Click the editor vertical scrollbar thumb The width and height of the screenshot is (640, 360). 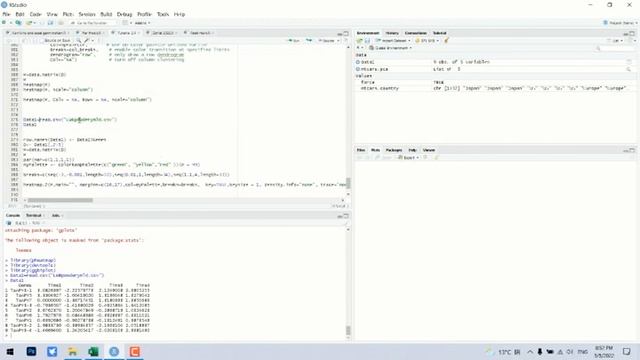[348, 183]
